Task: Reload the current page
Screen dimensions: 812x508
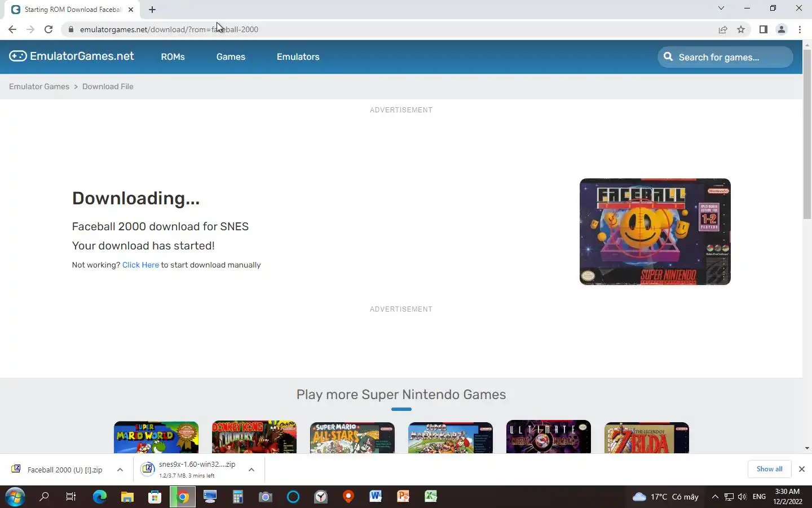Action: click(x=48, y=29)
